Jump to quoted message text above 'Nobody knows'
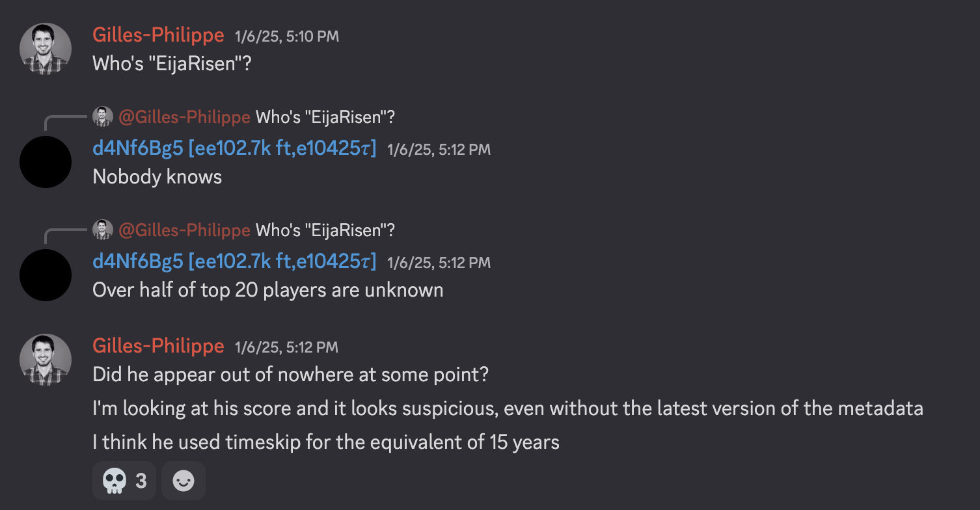The width and height of the screenshot is (980, 510). click(x=325, y=117)
